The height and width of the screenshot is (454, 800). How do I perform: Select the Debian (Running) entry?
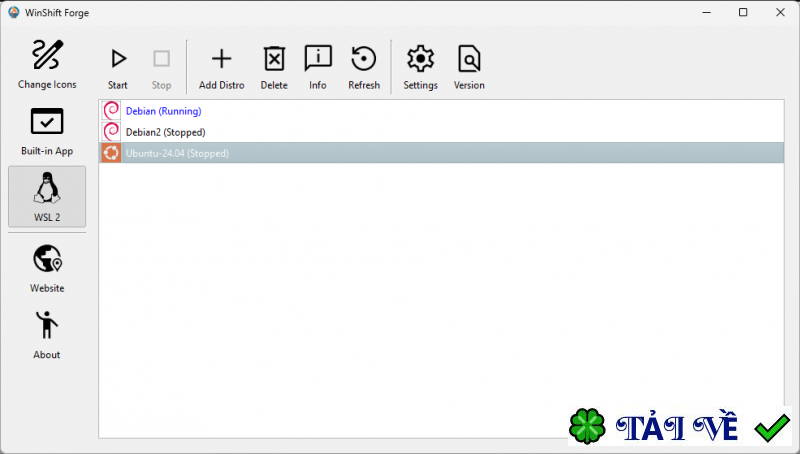click(441, 111)
